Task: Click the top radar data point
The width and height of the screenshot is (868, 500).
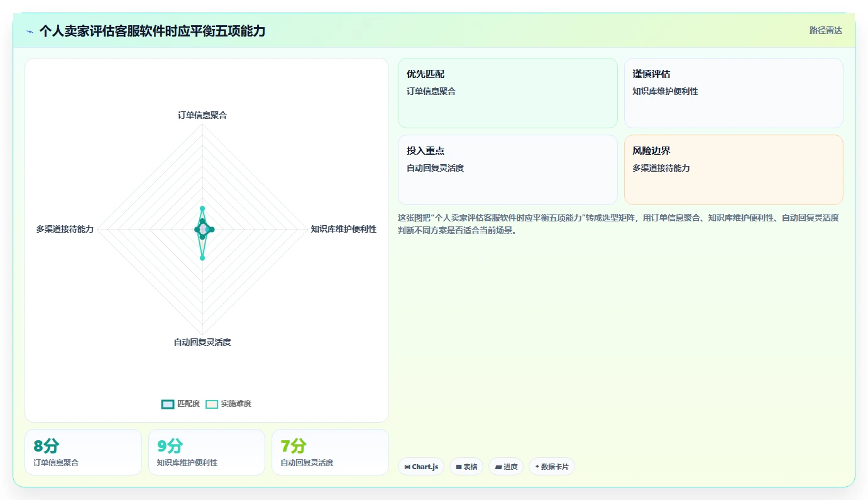Action: pos(202,208)
